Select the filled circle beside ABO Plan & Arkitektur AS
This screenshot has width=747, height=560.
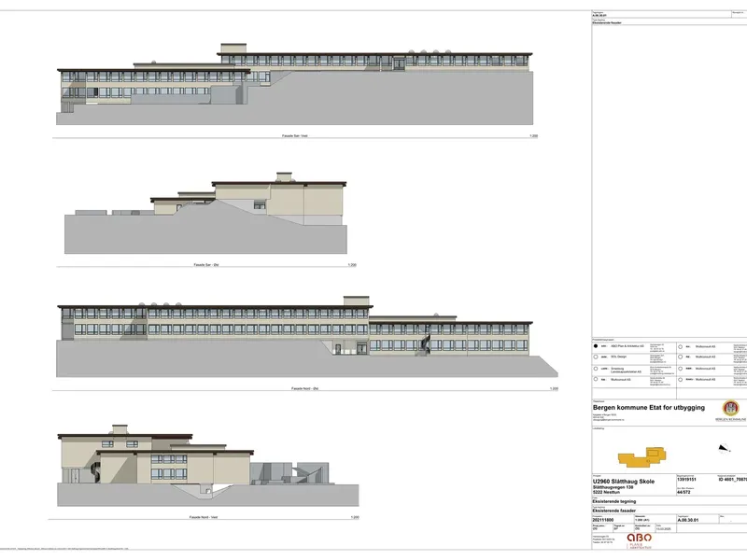tap(596, 346)
